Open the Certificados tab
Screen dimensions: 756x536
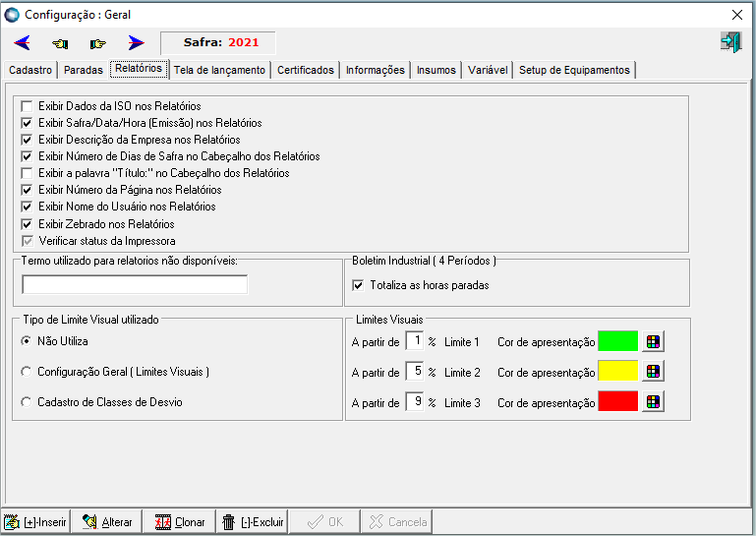click(x=306, y=70)
